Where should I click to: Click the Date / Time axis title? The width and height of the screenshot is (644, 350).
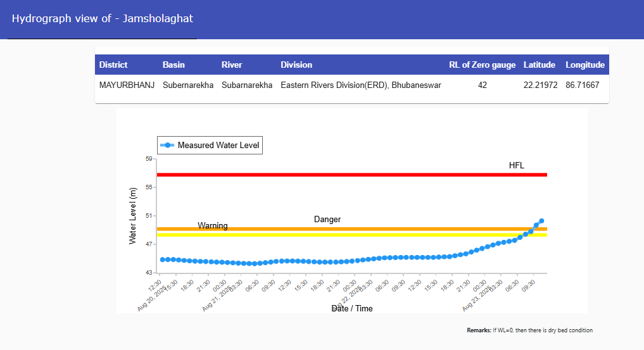click(352, 309)
